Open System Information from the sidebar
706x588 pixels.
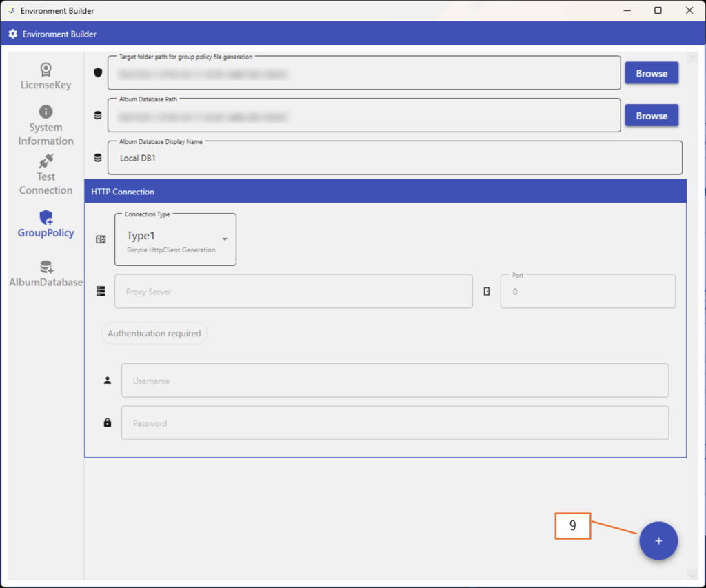click(x=46, y=125)
